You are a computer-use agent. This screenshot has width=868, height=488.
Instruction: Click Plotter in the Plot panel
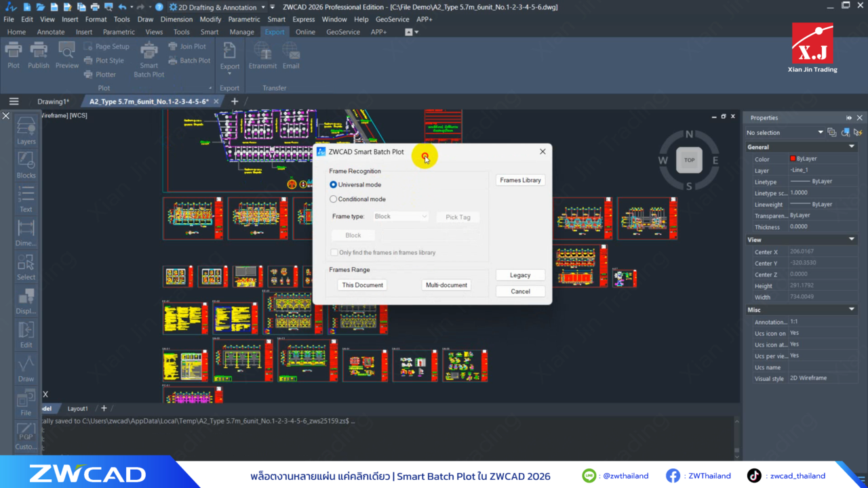100,75
